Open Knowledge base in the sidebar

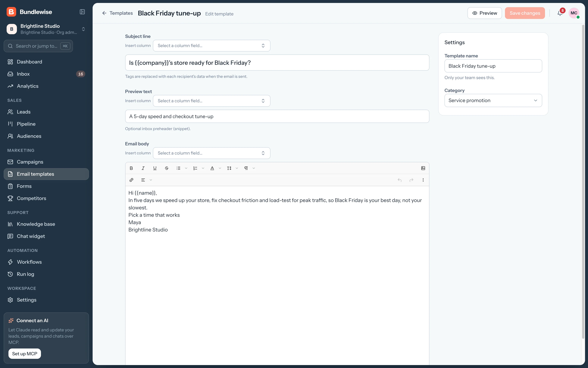[46, 224]
